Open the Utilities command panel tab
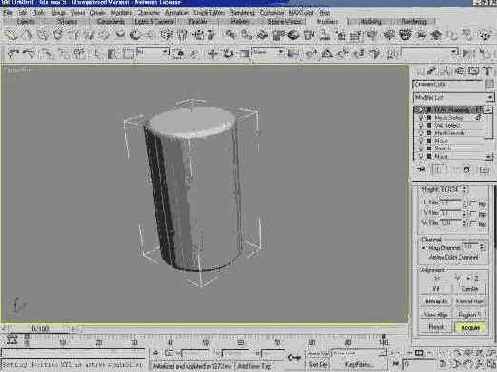497x372 pixels. pos(487,71)
